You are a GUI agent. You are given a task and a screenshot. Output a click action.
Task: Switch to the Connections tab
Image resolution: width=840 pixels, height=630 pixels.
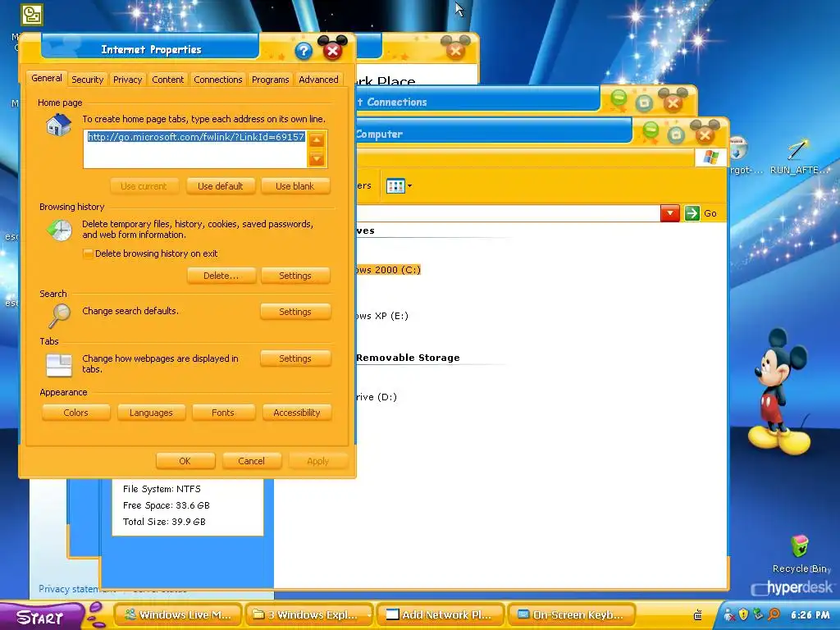tap(218, 80)
